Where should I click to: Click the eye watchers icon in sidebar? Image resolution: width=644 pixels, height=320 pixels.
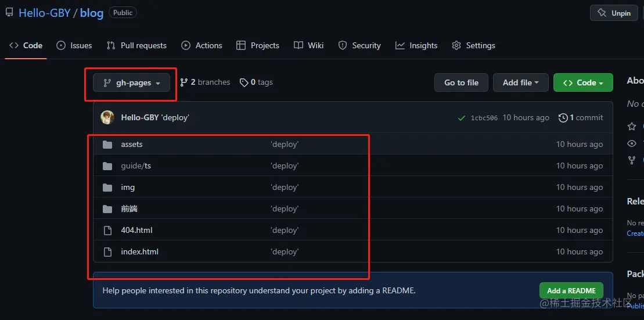click(632, 143)
